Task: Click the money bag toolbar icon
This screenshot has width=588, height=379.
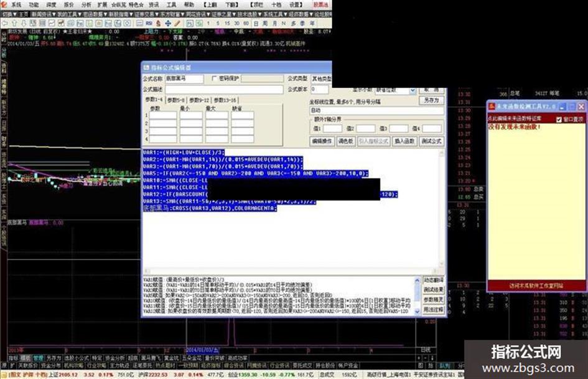Action: 158,23
